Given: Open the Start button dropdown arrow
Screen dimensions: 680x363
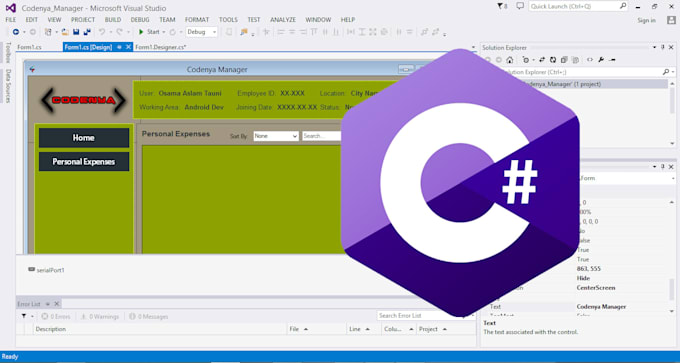Looking at the screenshot, I should 164,32.
